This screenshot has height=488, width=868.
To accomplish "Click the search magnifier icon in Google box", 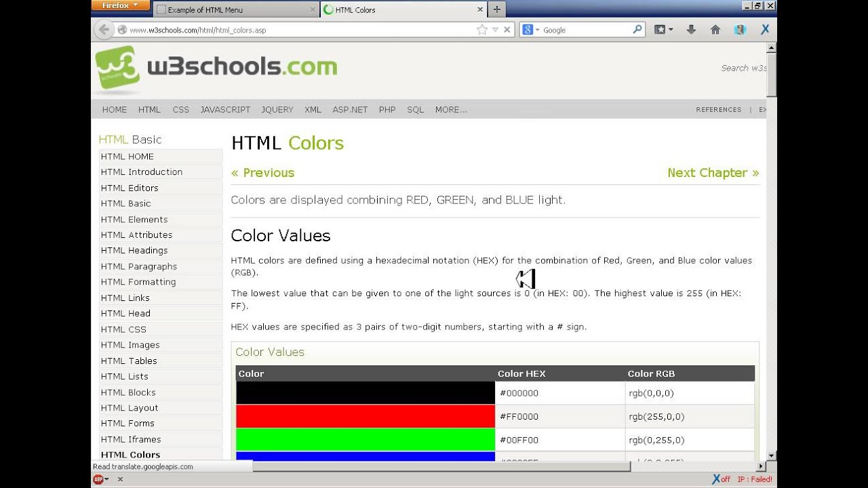I will (x=637, y=30).
